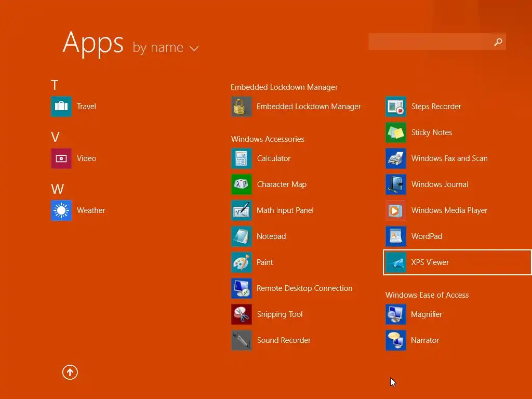Open the Sticky Notes icon
The width and height of the screenshot is (532, 399).
click(395, 132)
